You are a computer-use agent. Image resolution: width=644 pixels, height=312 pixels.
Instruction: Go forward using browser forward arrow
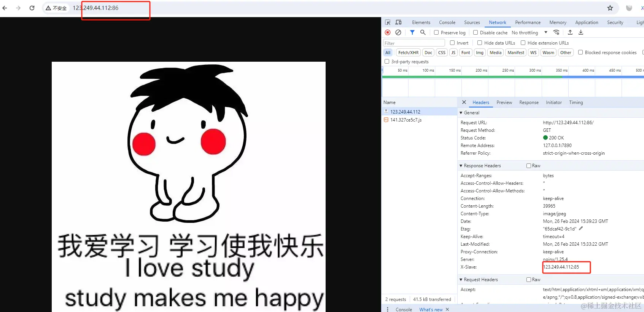tap(18, 8)
